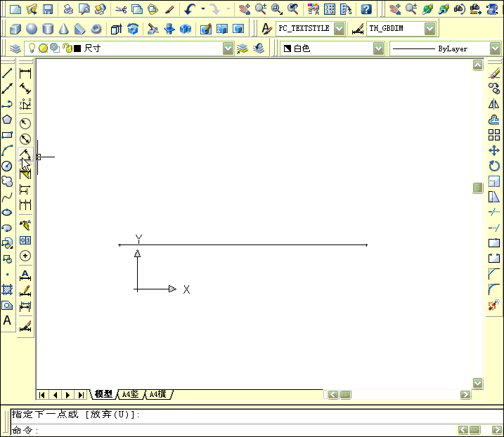Select the Mirror modify tool
The image size is (504, 437).
494,104
